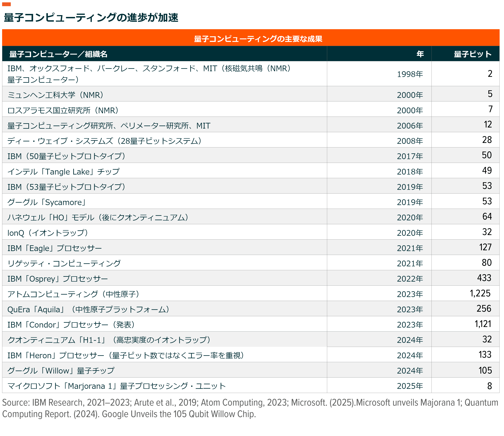Click the title 量子コンピューティングの進歩が加速

[x=91, y=18]
